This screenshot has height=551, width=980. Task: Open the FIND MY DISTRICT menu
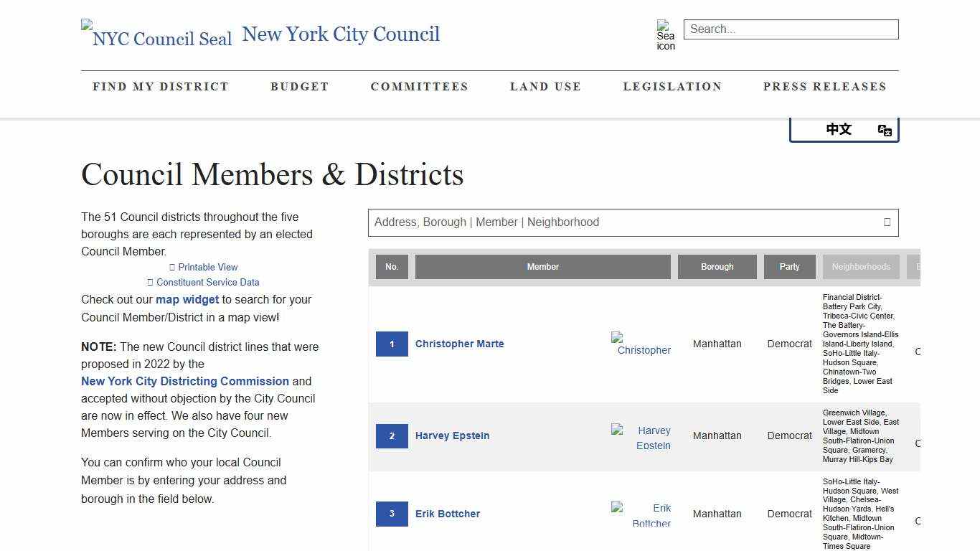pos(161,86)
